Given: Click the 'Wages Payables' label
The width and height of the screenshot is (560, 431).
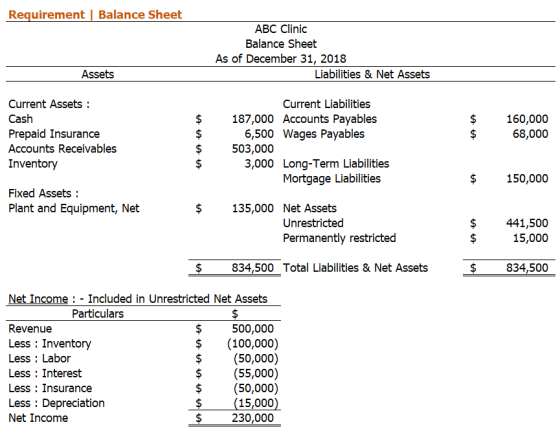Looking at the screenshot, I should point(324,134).
